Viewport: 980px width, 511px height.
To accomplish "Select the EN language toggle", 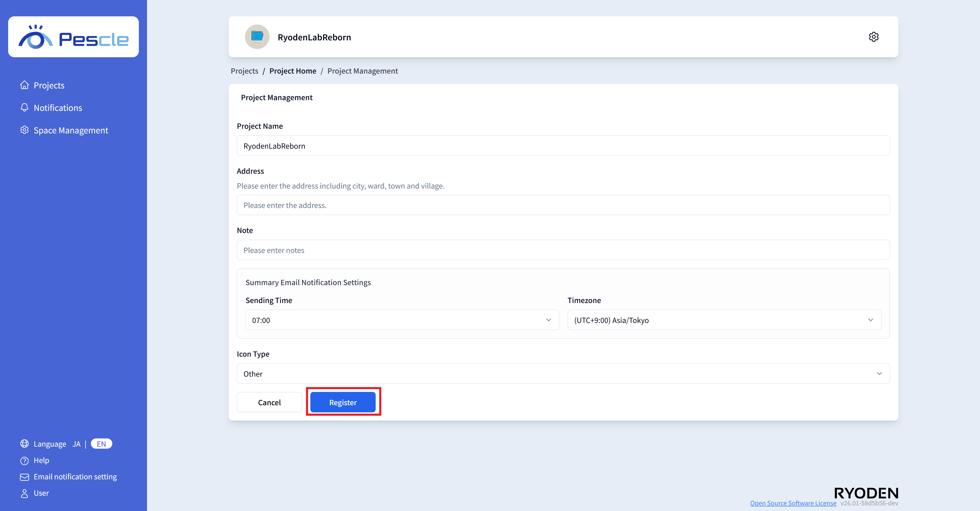I will [101, 444].
